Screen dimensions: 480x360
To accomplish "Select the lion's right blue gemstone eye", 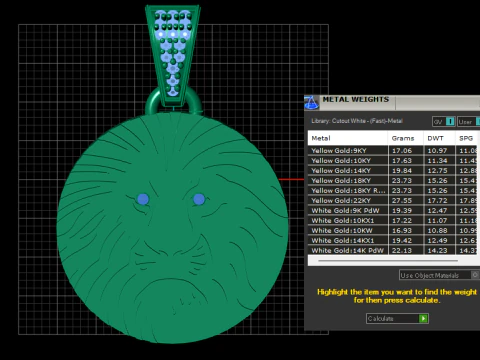I will 199,199.
